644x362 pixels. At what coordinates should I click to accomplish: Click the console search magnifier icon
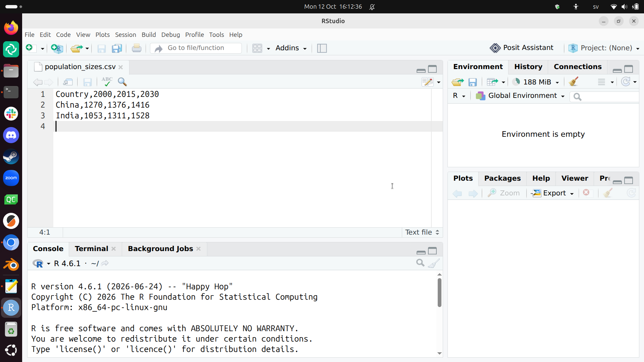(x=420, y=263)
